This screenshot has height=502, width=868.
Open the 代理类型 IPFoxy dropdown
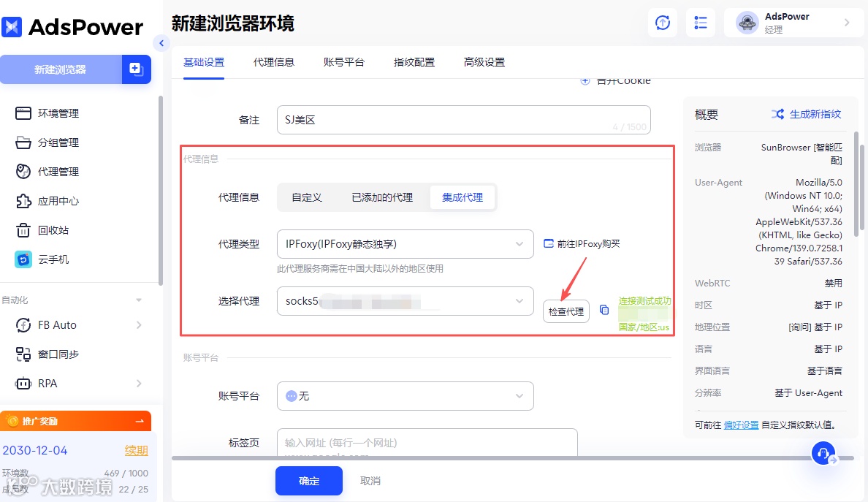(406, 244)
